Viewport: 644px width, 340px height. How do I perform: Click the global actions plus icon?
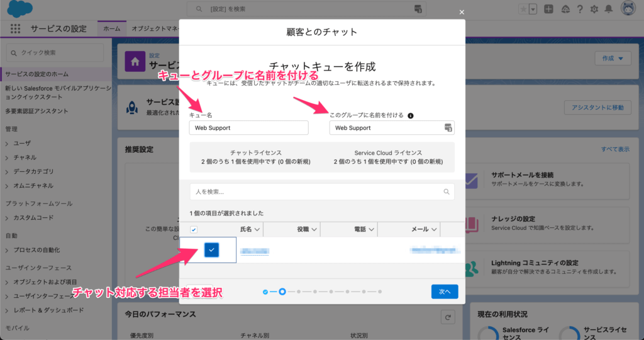pos(548,9)
